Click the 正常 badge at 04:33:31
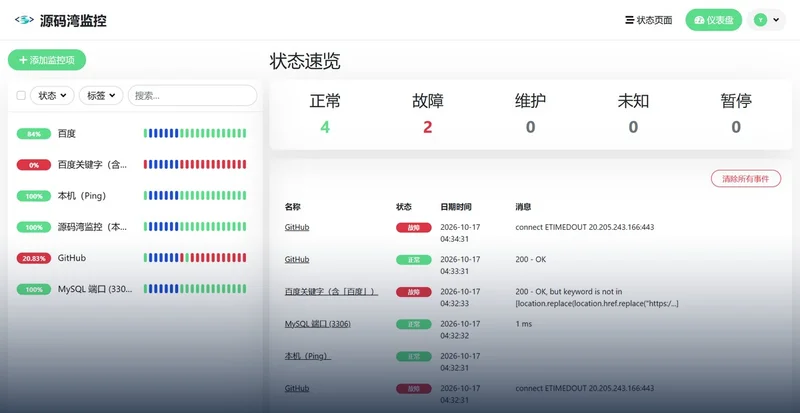Viewport: 800px width, 413px height. (414, 260)
